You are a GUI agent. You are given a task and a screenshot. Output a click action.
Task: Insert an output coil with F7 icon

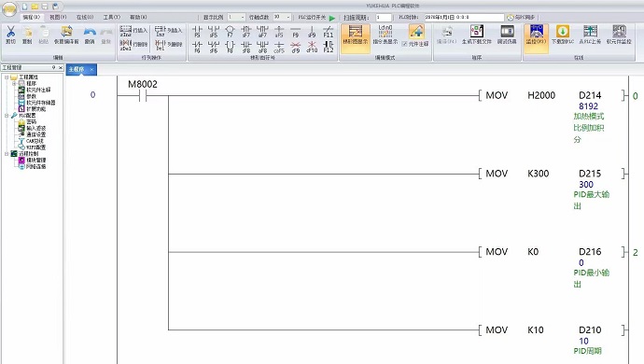[230, 31]
